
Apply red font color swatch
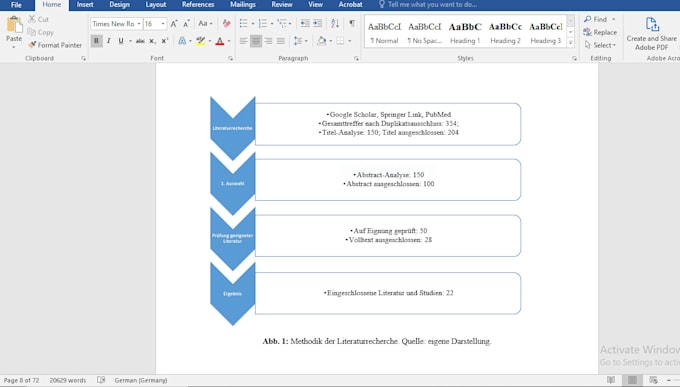[220, 41]
